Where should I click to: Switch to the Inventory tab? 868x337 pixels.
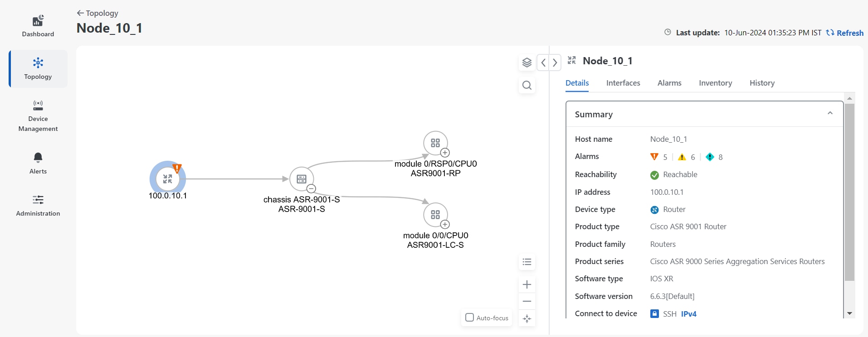pyautogui.click(x=715, y=83)
